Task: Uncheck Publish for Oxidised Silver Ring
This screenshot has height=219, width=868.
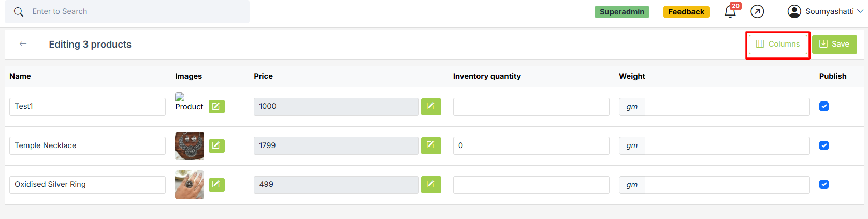Action: [824, 184]
